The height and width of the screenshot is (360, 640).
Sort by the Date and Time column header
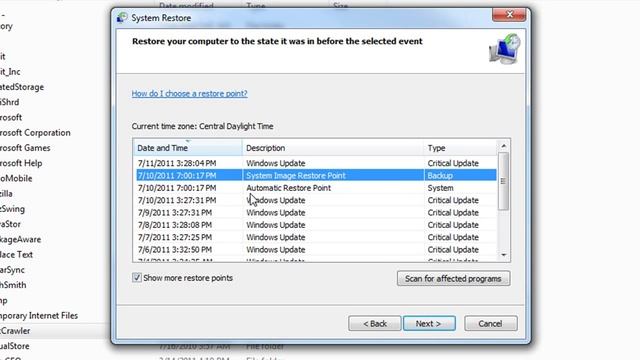click(188, 148)
